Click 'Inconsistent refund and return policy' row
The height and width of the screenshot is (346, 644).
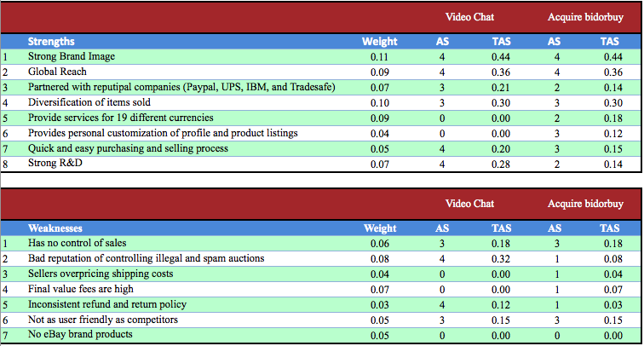(x=107, y=305)
